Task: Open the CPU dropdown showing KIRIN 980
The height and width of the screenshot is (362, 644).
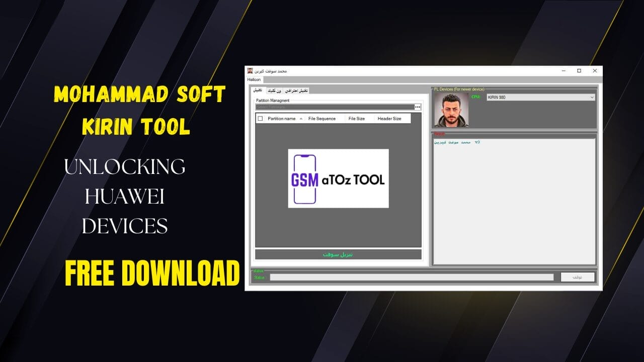Action: pos(541,98)
